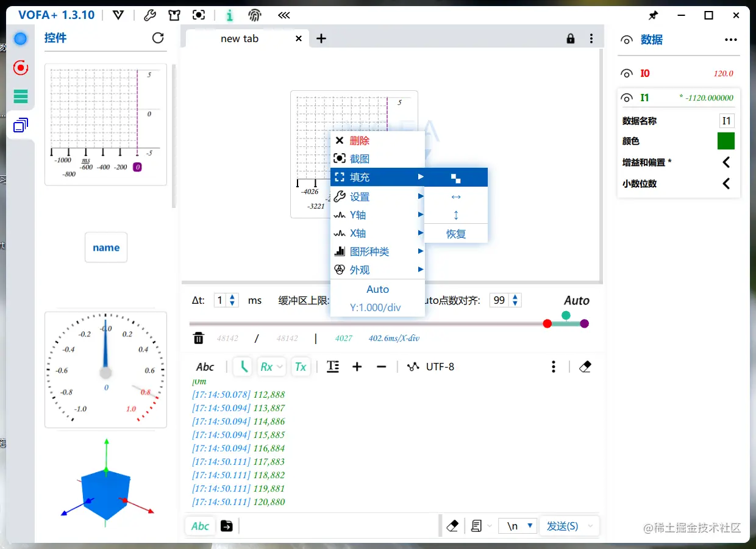Click the green info icon in title bar
756x549 pixels.
click(x=229, y=15)
